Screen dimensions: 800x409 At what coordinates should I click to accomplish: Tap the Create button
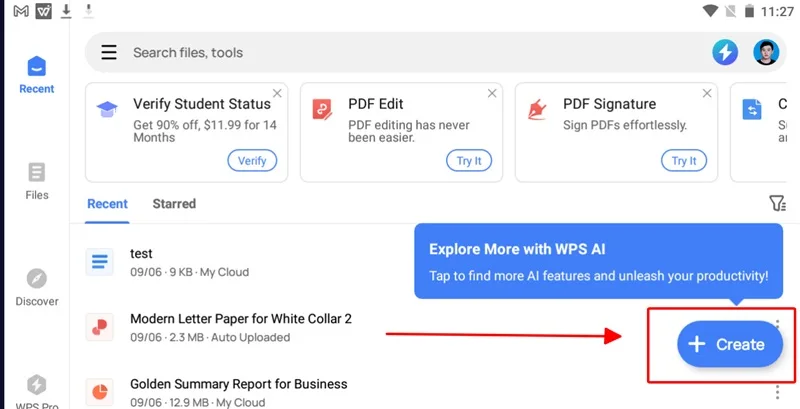(x=730, y=344)
